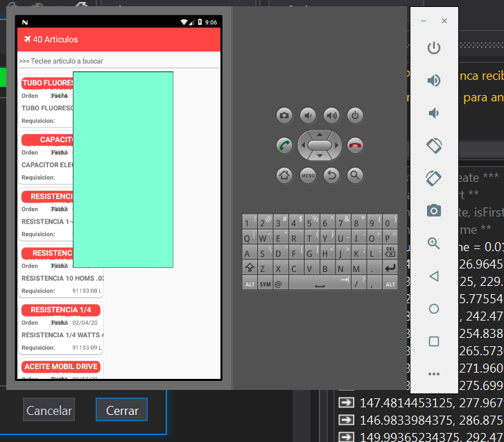Click the skin back arrow button
The height and width of the screenshot is (442, 504).
tap(331, 176)
